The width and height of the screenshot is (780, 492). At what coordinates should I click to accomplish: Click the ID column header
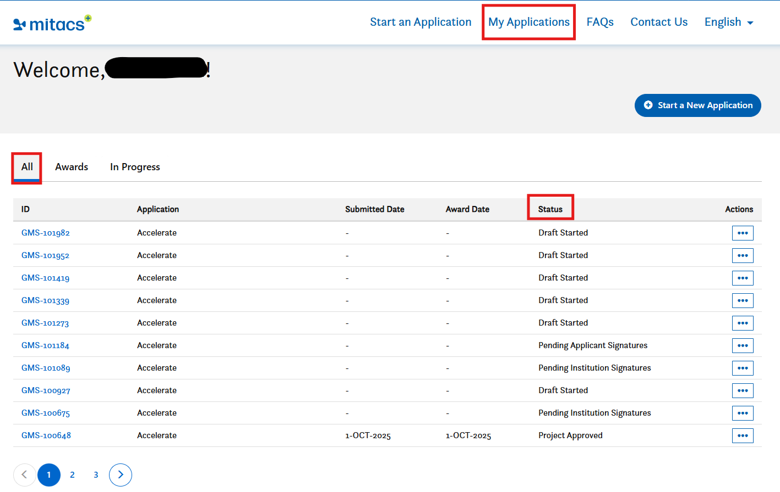coord(25,209)
